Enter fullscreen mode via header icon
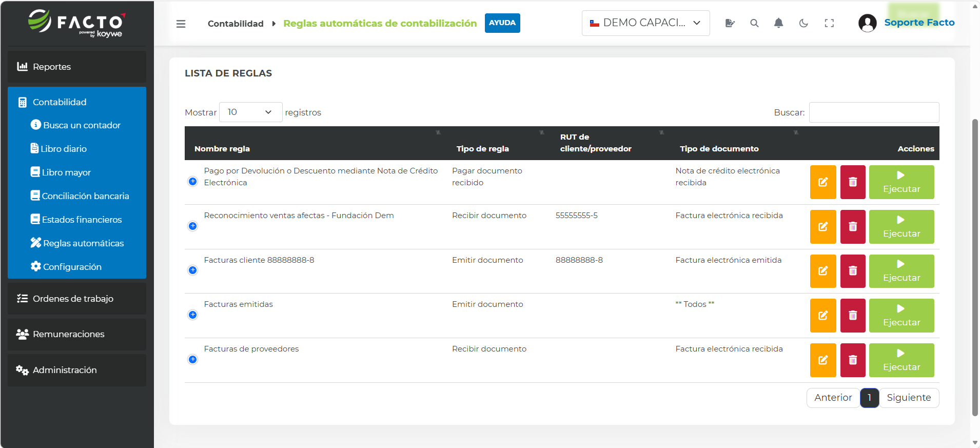 point(829,23)
